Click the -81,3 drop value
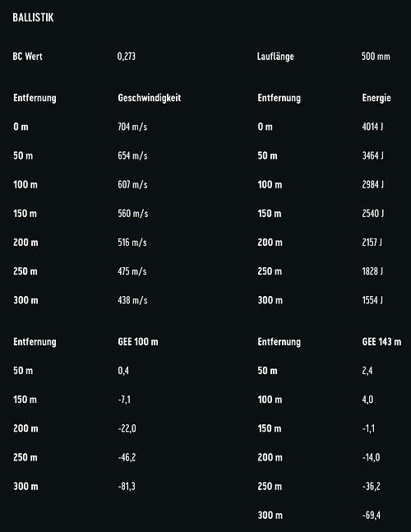Screen dimensions: 411x532 pyautogui.click(x=127, y=486)
